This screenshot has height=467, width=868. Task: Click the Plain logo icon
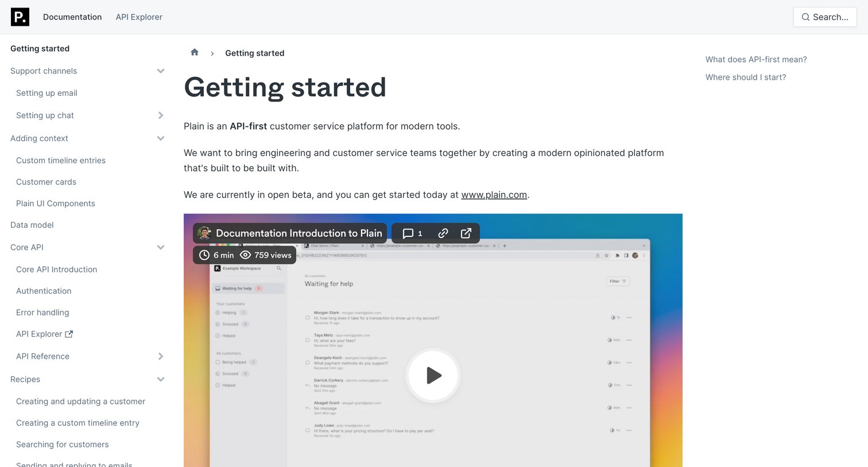pos(20,17)
